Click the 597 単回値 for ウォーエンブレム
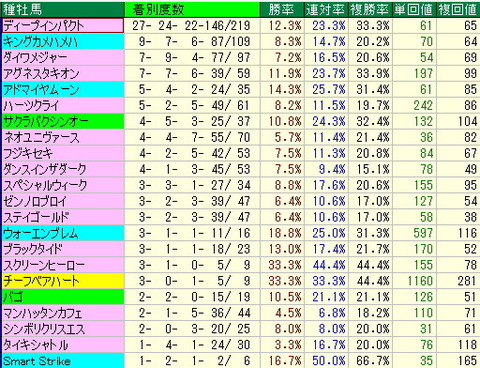The image size is (480, 368). [423, 233]
